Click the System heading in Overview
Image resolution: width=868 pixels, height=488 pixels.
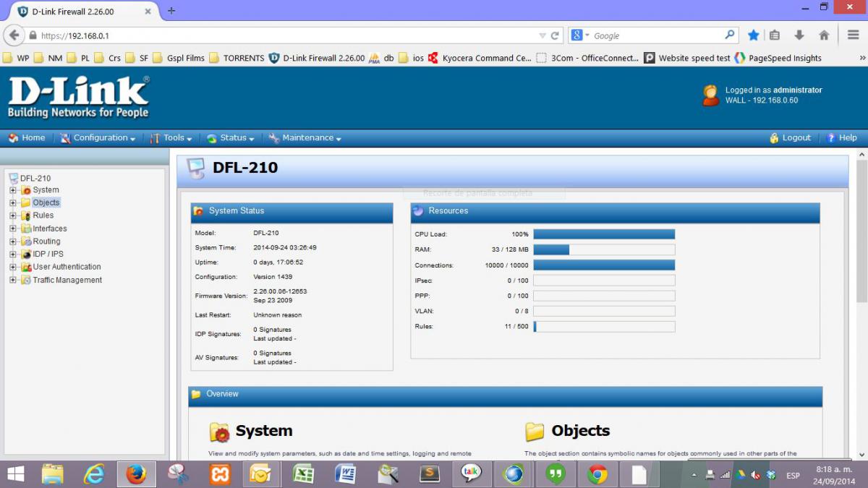pyautogui.click(x=264, y=431)
